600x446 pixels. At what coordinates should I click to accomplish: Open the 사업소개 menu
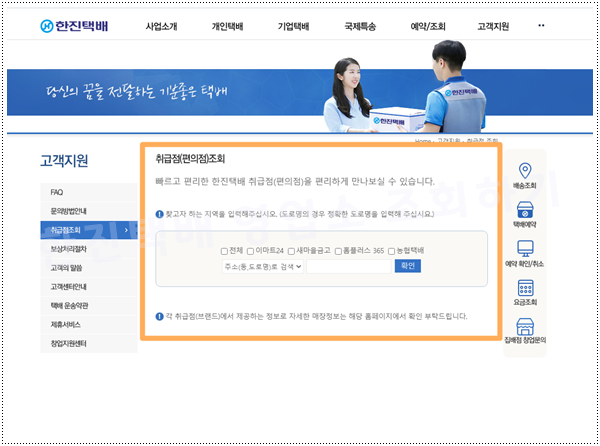coord(161,26)
